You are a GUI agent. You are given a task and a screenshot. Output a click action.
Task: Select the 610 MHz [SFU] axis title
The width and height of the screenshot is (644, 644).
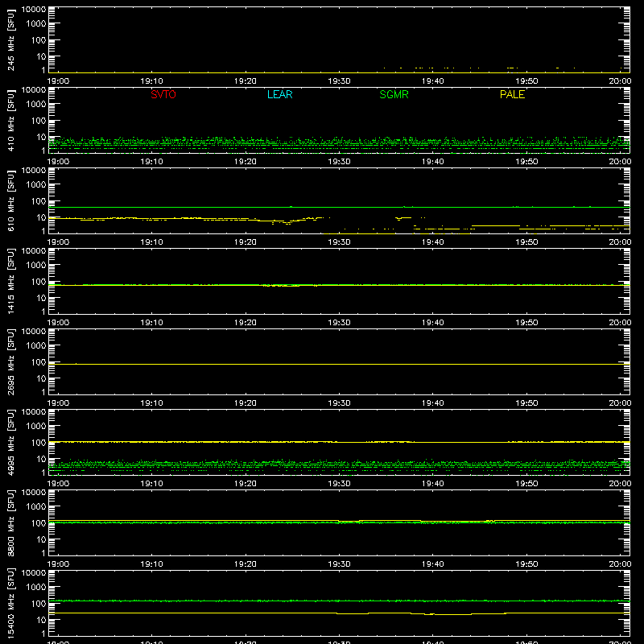pyautogui.click(x=10, y=200)
